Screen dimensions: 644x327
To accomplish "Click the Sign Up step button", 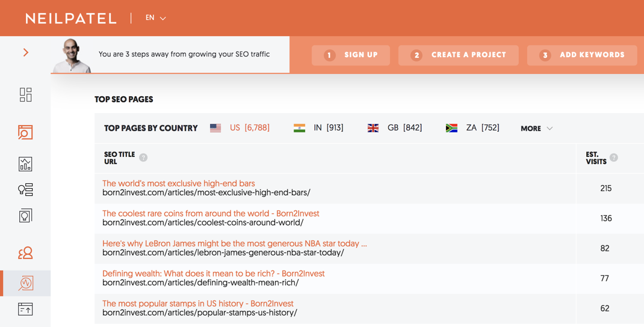I will point(351,55).
